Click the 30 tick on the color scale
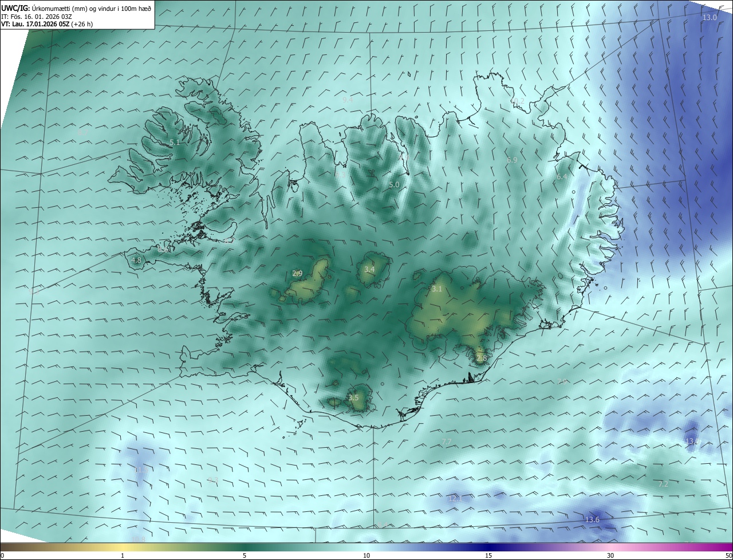This screenshot has width=733, height=560. click(x=610, y=556)
